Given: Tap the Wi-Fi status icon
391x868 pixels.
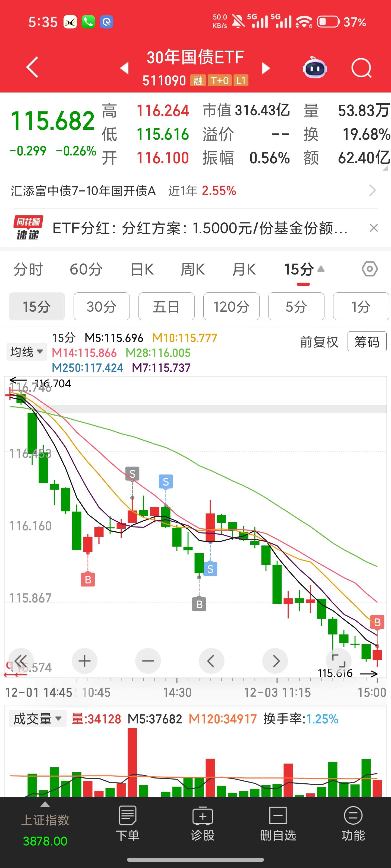Looking at the screenshot, I should tap(304, 22).
